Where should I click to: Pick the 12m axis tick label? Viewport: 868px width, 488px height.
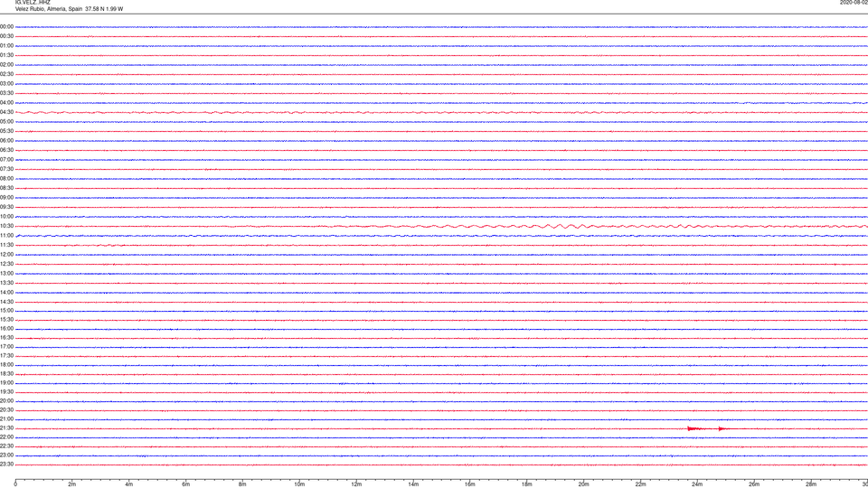(356, 484)
